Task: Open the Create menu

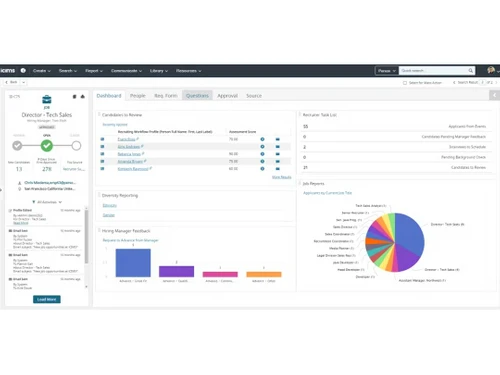Action: coord(42,71)
